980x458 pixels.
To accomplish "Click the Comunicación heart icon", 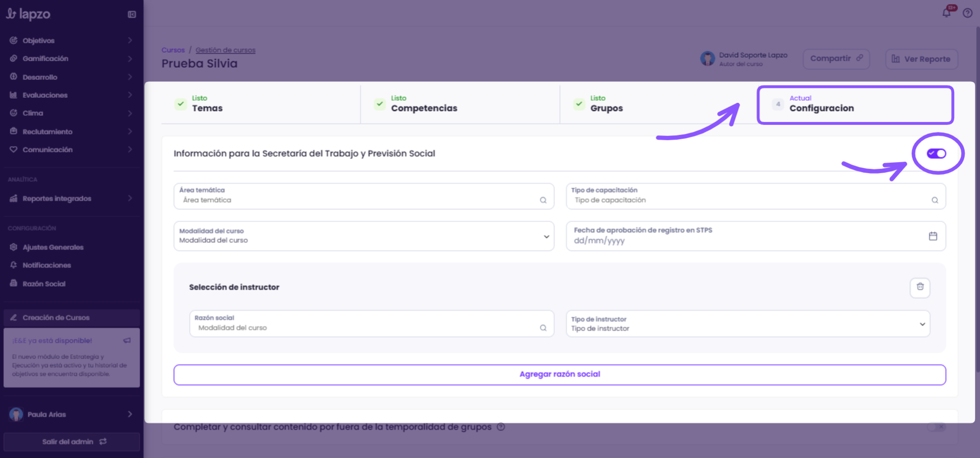I will [x=13, y=149].
